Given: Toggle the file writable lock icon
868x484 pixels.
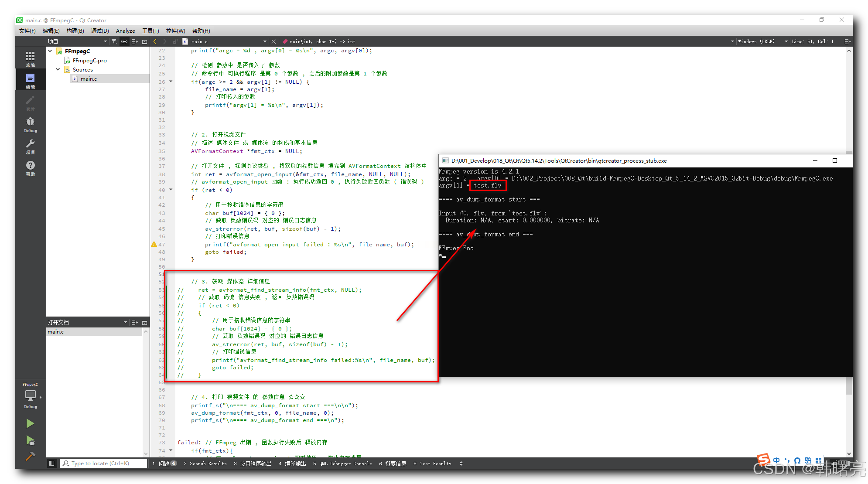Looking at the screenshot, I should pyautogui.click(x=174, y=41).
